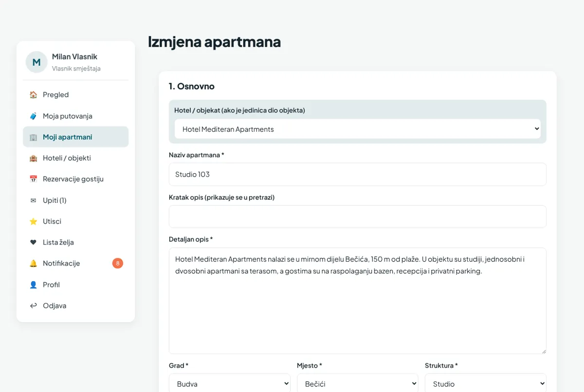Click the orange 8 notifications badge
Image resolution: width=584 pixels, height=392 pixels.
(117, 263)
